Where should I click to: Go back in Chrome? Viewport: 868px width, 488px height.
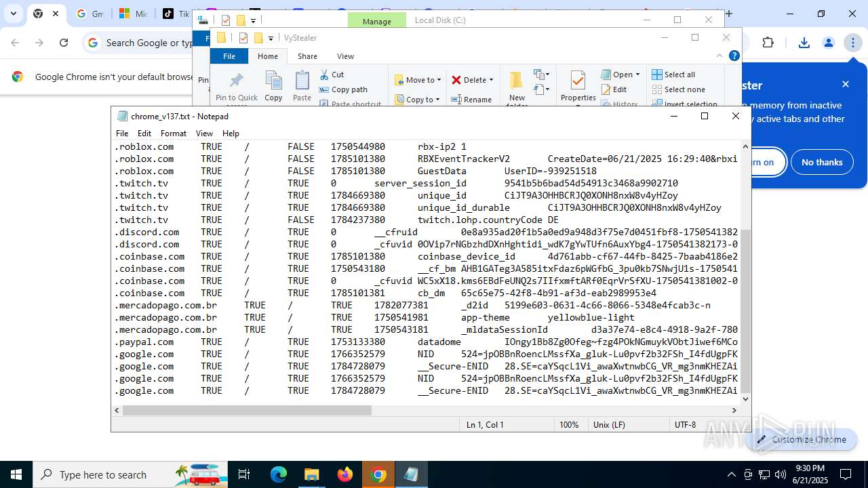click(15, 43)
